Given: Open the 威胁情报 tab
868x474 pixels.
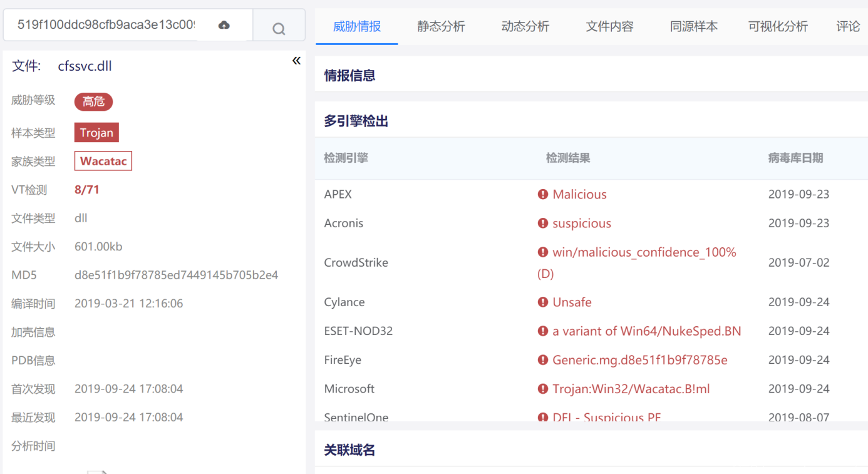Looking at the screenshot, I should [x=357, y=26].
